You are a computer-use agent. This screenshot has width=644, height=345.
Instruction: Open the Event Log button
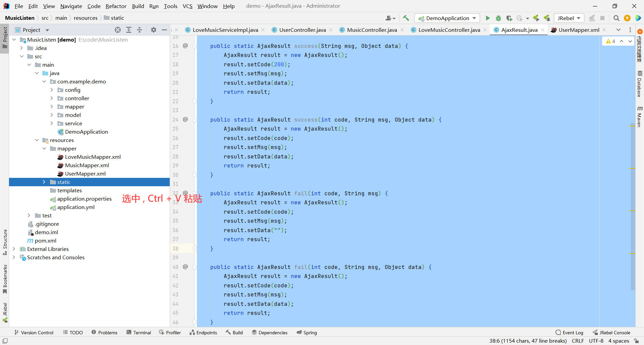[570, 332]
